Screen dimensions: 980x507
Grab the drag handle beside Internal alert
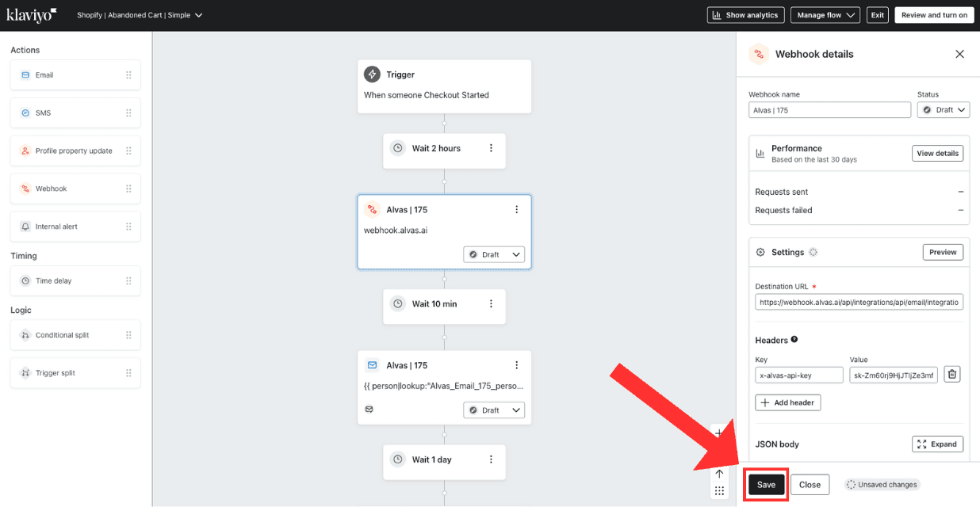128,227
